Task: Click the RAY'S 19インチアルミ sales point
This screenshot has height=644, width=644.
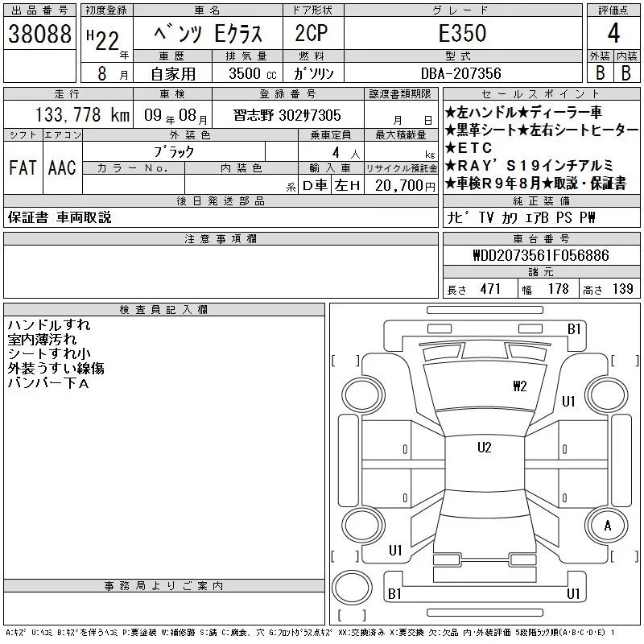Action: 529,166
